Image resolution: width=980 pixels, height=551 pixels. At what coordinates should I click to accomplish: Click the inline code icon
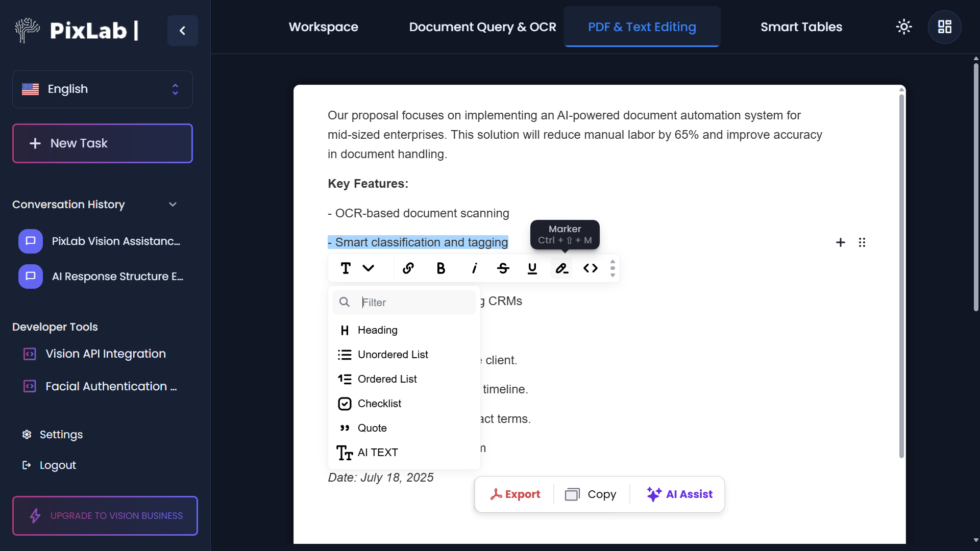pyautogui.click(x=591, y=268)
